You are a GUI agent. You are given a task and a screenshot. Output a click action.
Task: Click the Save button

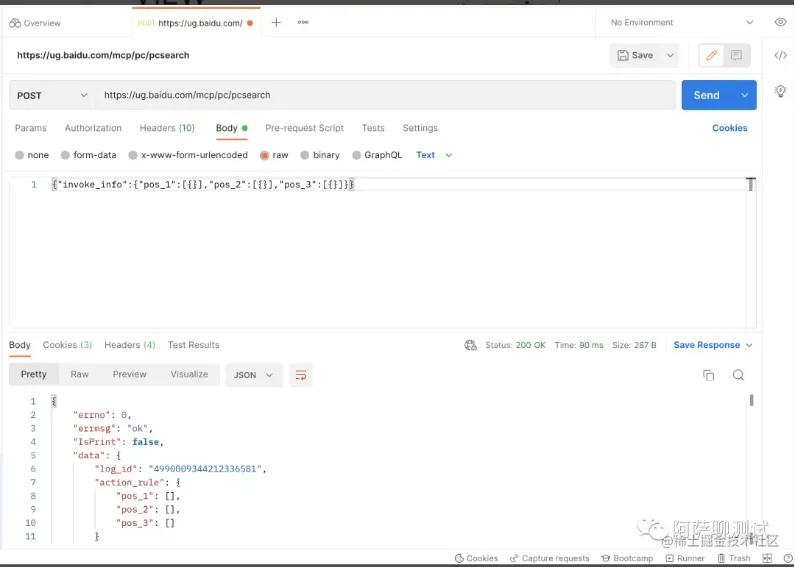635,55
